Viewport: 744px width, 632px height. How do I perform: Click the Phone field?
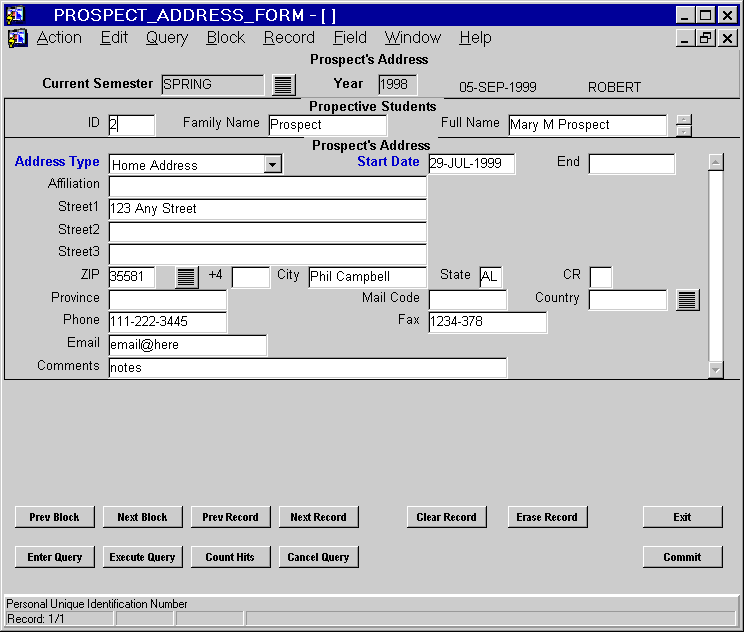pos(167,322)
